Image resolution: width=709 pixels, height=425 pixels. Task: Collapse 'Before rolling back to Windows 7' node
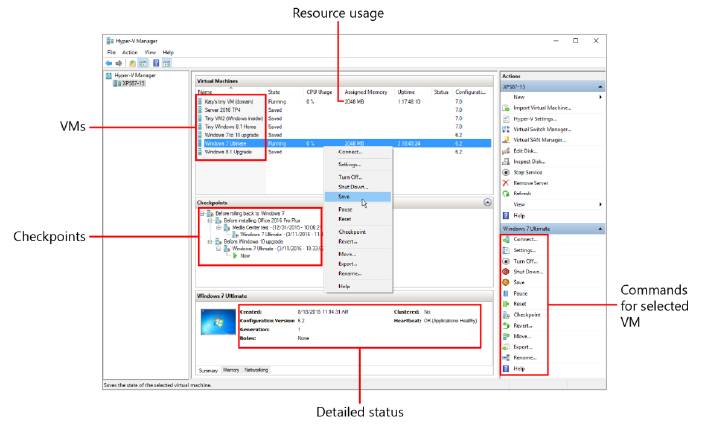(201, 213)
